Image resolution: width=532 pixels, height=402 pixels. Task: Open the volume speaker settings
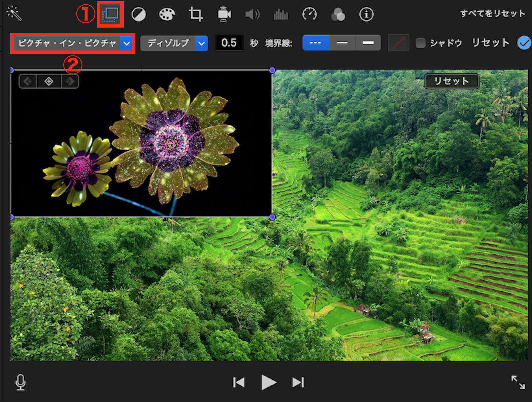[252, 15]
